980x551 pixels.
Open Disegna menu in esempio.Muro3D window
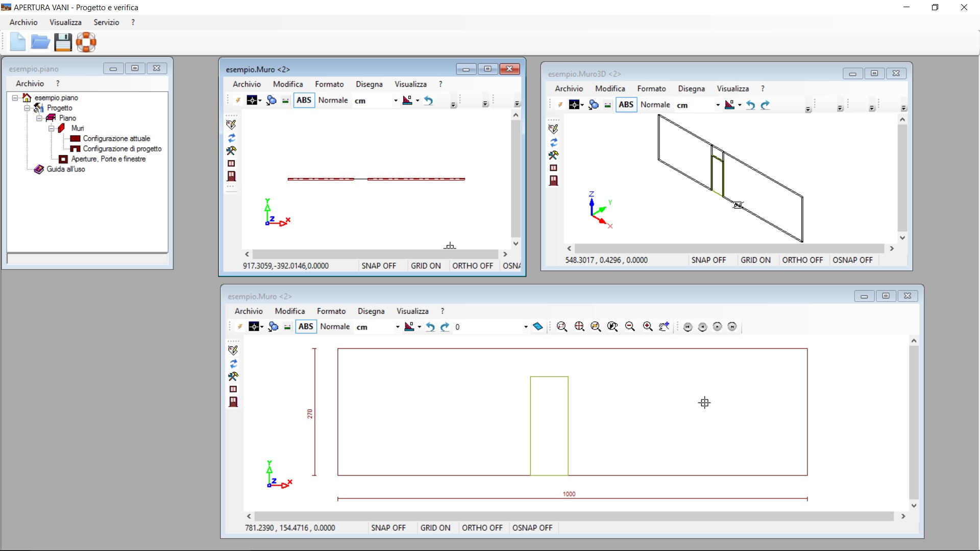tap(691, 89)
